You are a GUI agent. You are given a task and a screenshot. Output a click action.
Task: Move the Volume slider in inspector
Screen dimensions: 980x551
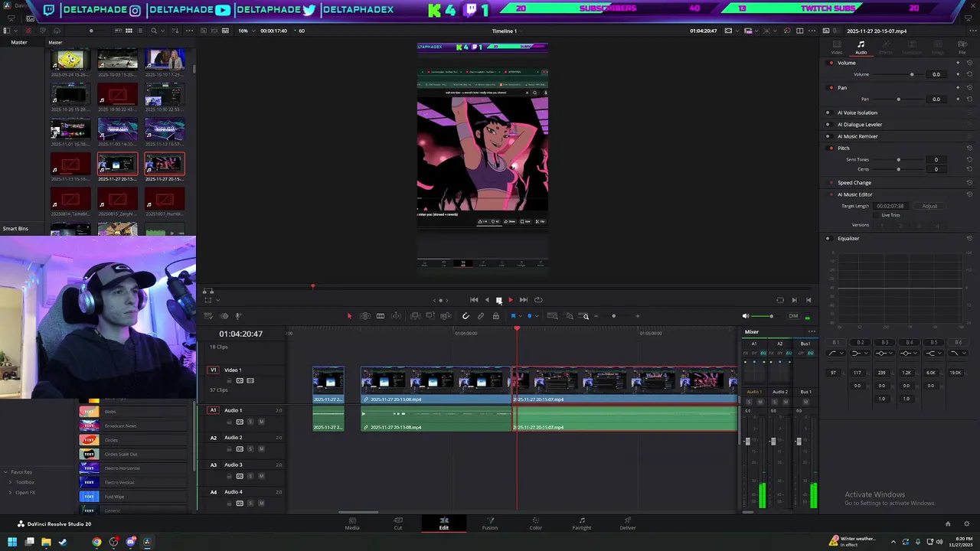click(911, 74)
